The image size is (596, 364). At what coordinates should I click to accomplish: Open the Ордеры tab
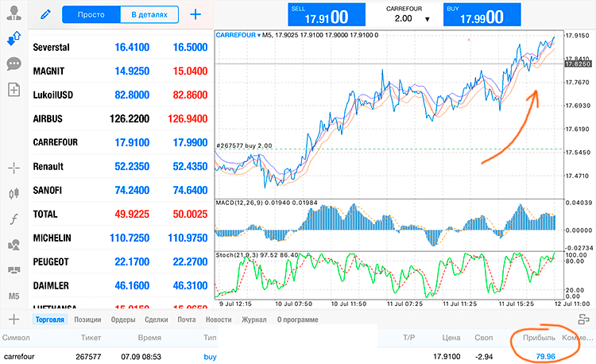pos(123,319)
